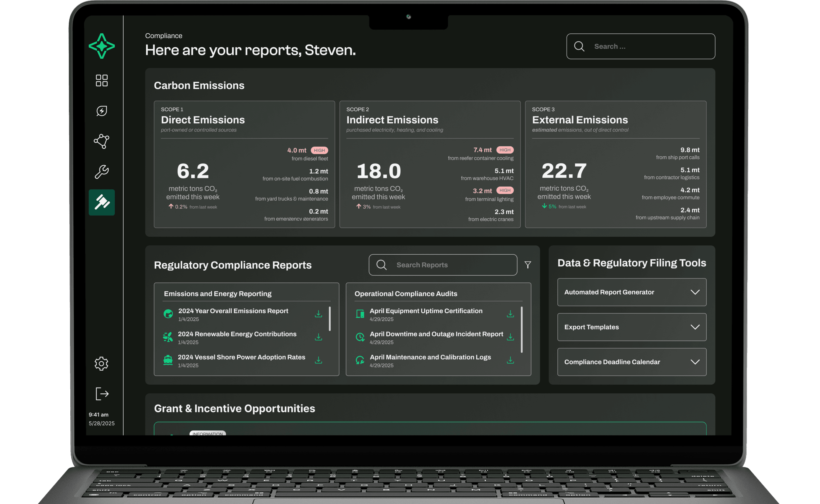Open settings gear in sidebar
Viewport: 820px width, 504px height.
[101, 364]
